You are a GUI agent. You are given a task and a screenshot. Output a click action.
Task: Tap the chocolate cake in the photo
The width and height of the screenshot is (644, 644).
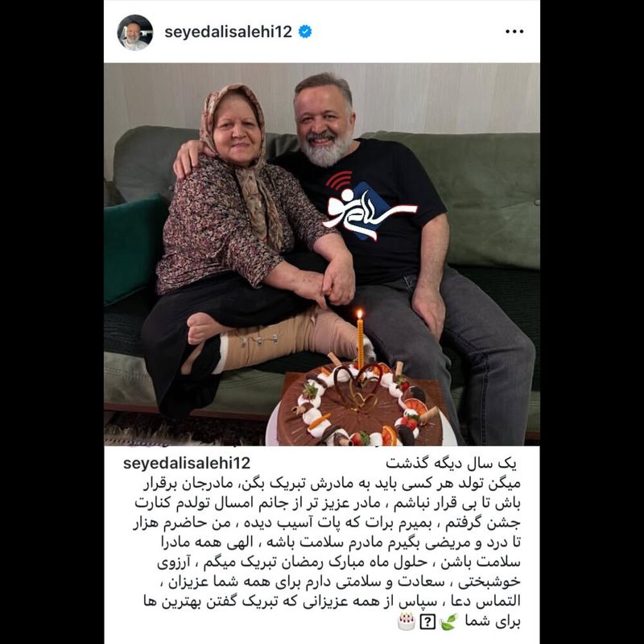pyautogui.click(x=358, y=406)
